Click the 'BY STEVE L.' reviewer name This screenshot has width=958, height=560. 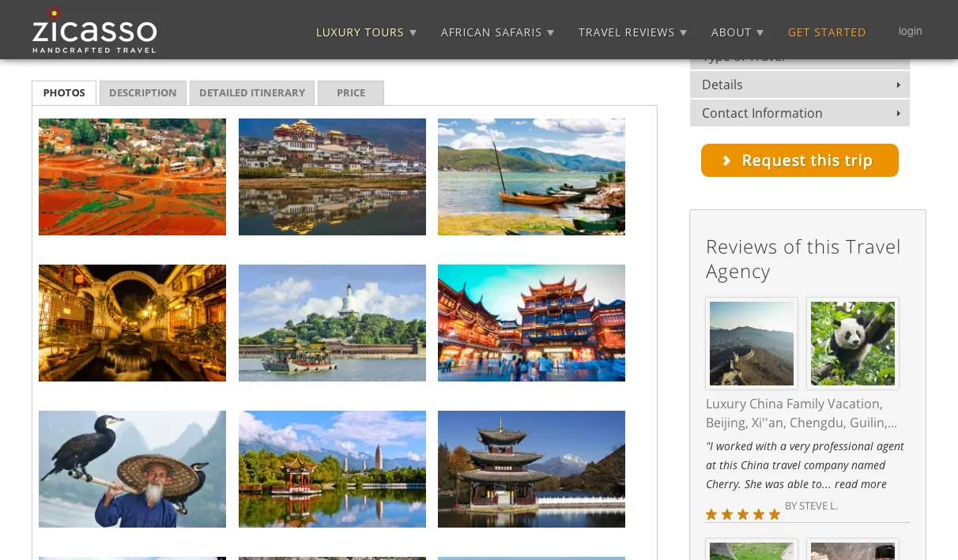[811, 506]
